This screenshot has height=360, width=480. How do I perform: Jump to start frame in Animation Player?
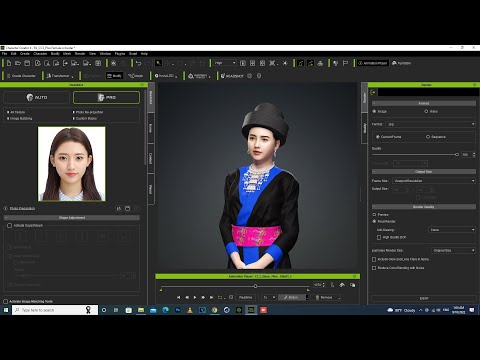point(179,297)
